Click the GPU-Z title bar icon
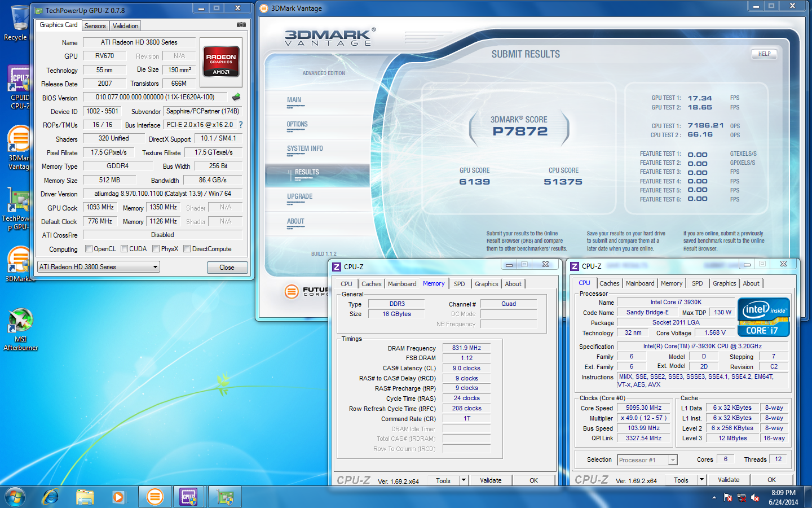Viewport: 812px width, 508px height. pos(38,10)
